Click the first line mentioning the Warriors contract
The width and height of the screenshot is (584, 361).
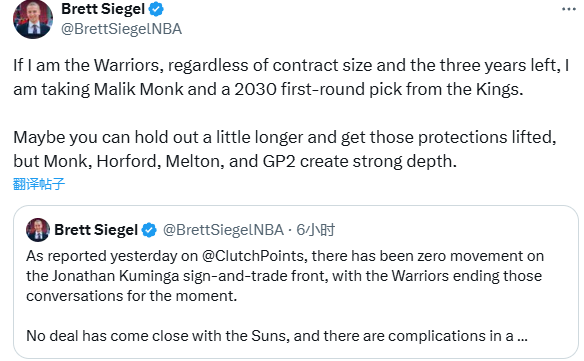tap(291, 65)
